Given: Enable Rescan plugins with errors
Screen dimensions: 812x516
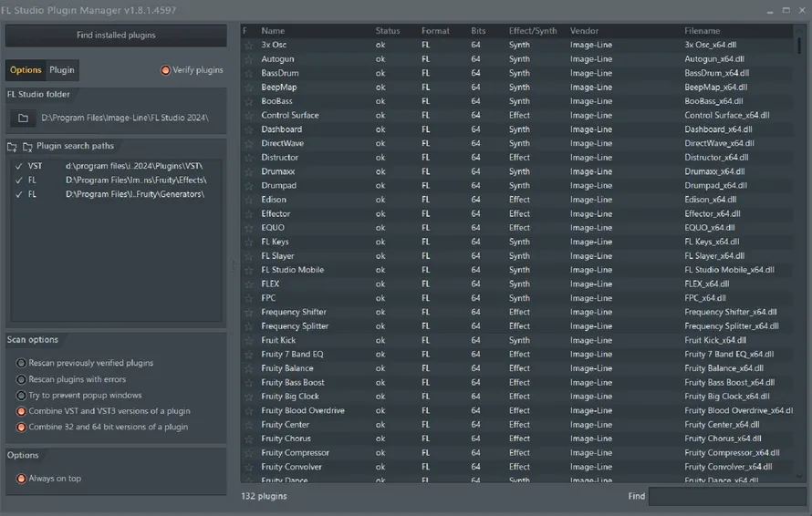Looking at the screenshot, I should 21,379.
